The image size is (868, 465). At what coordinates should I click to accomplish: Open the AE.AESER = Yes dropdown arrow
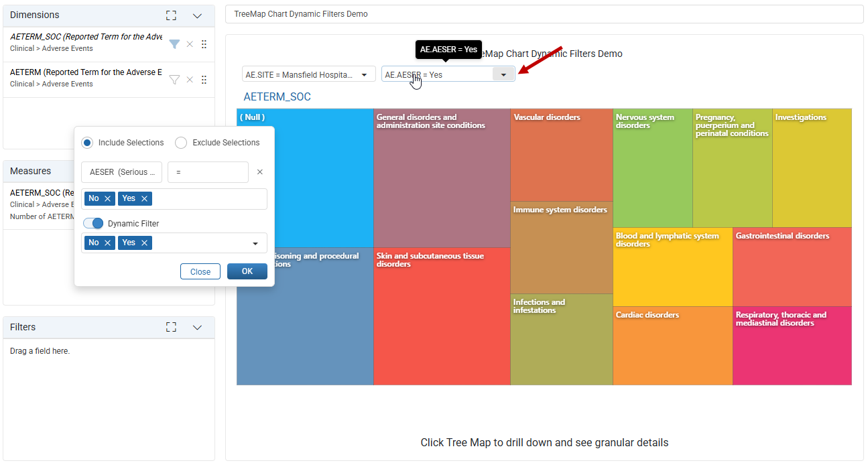click(503, 75)
